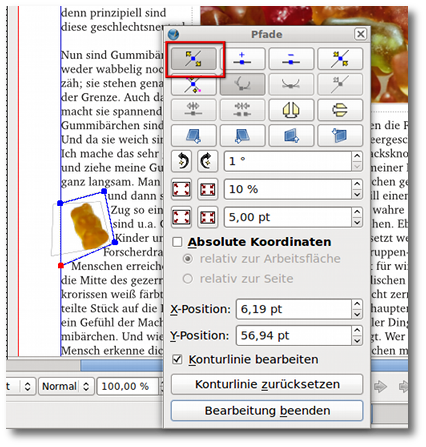
Task: Click the Konturlinie zurücksetzen button
Action: tap(267, 384)
